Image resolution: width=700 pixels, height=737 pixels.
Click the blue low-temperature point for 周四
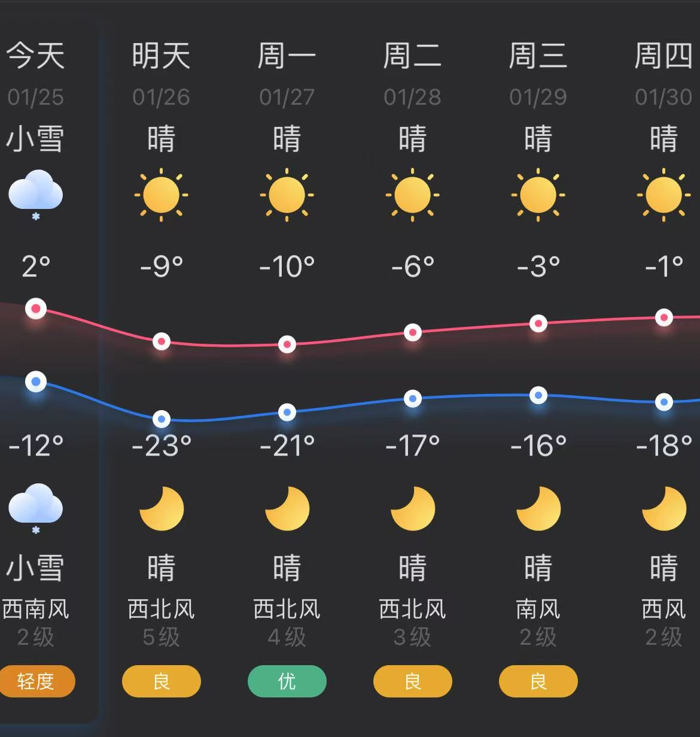664,402
